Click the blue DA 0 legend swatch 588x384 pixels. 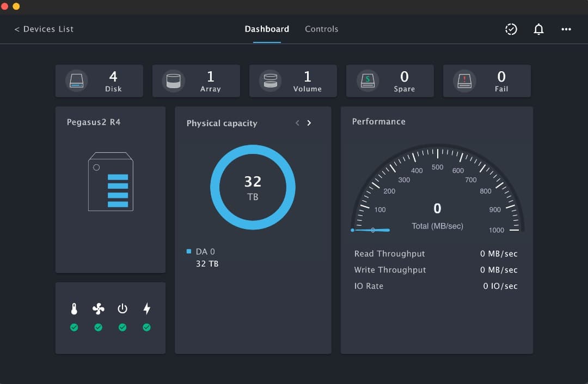[189, 251]
